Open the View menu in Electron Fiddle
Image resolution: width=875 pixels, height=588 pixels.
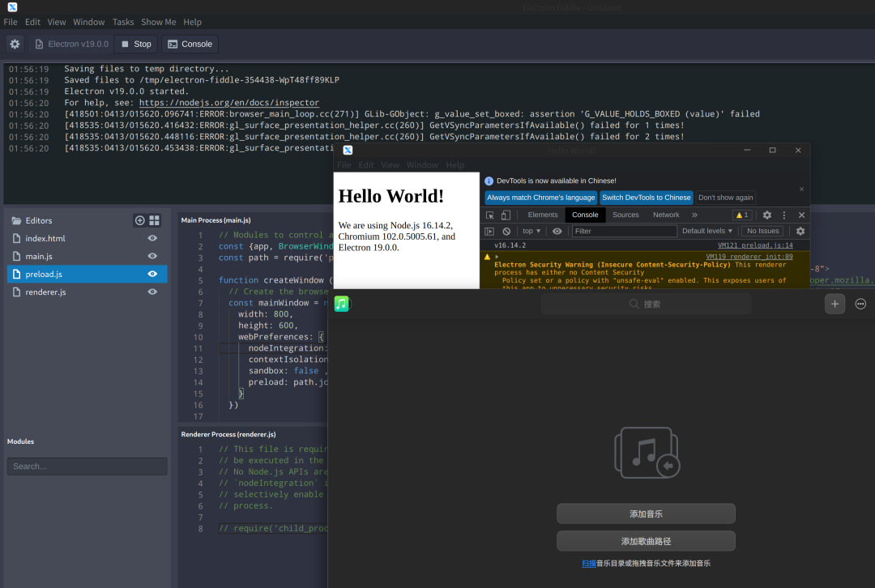(57, 22)
